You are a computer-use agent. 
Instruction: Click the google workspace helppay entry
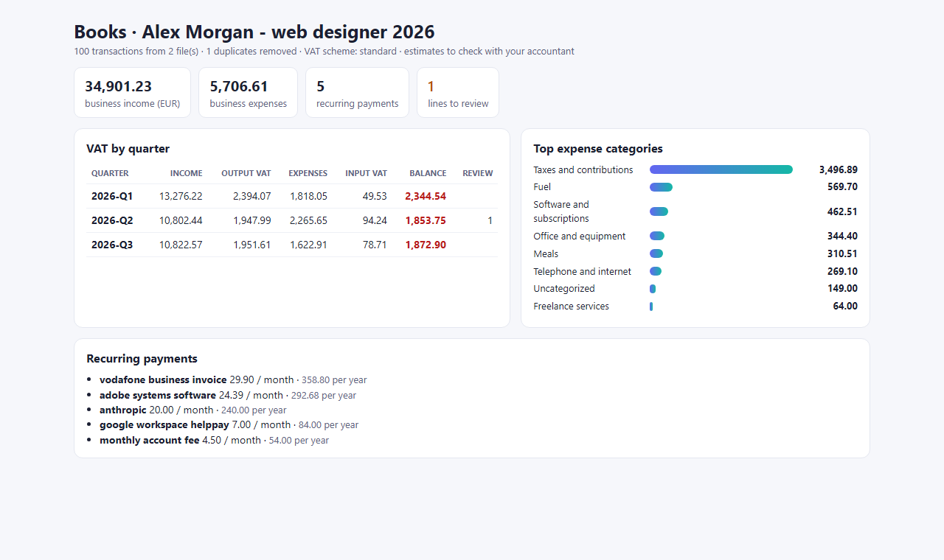coord(229,425)
